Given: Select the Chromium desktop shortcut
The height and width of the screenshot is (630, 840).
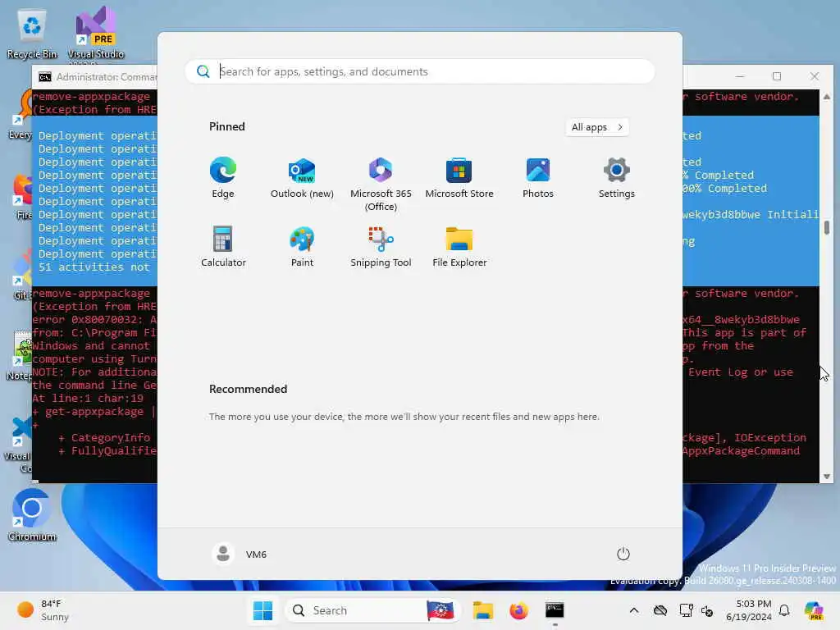Looking at the screenshot, I should pyautogui.click(x=32, y=515).
